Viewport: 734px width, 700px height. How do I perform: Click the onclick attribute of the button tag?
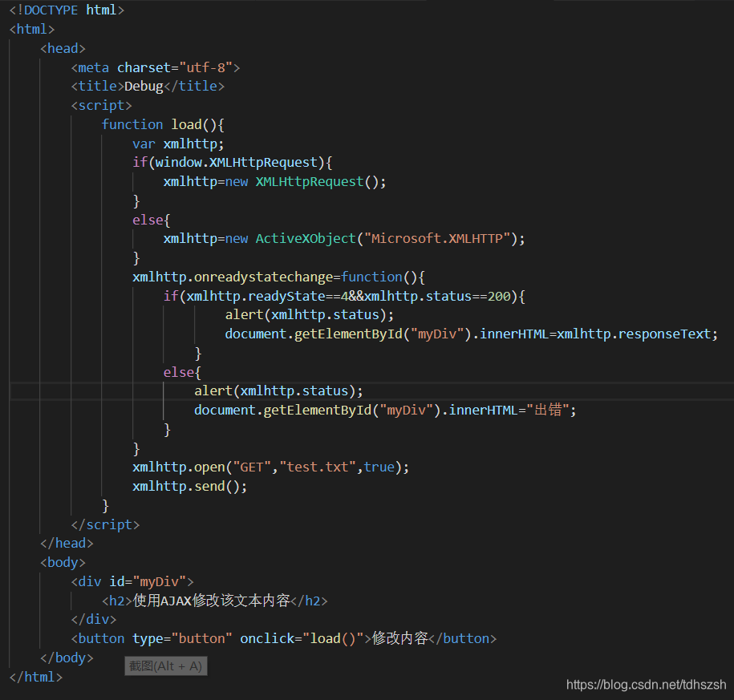click(267, 639)
